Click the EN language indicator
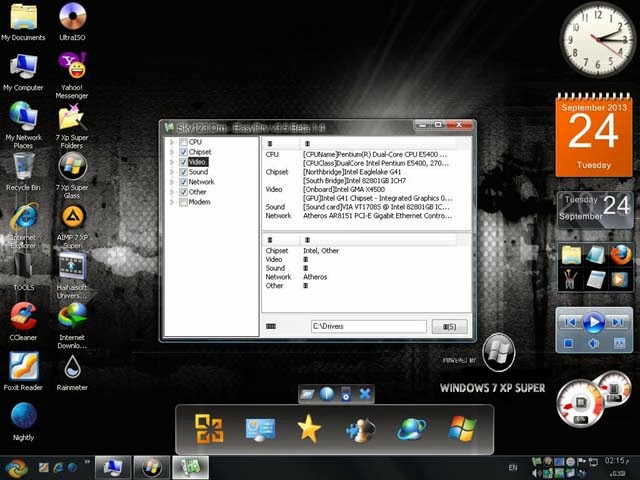The height and width of the screenshot is (480, 640). tap(513, 468)
